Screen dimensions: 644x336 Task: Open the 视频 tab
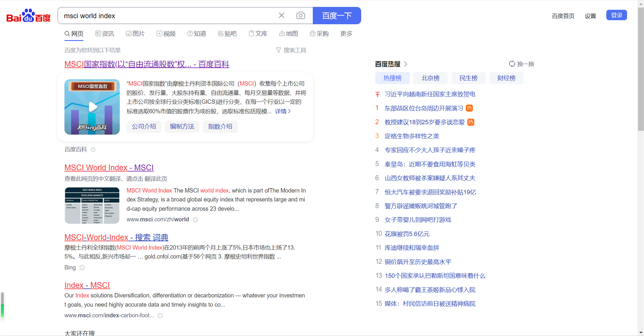[x=166, y=34]
